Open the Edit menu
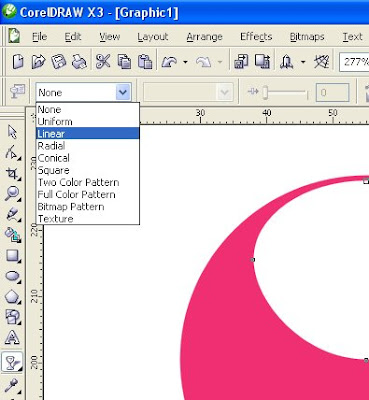The image size is (369, 400). 73,37
